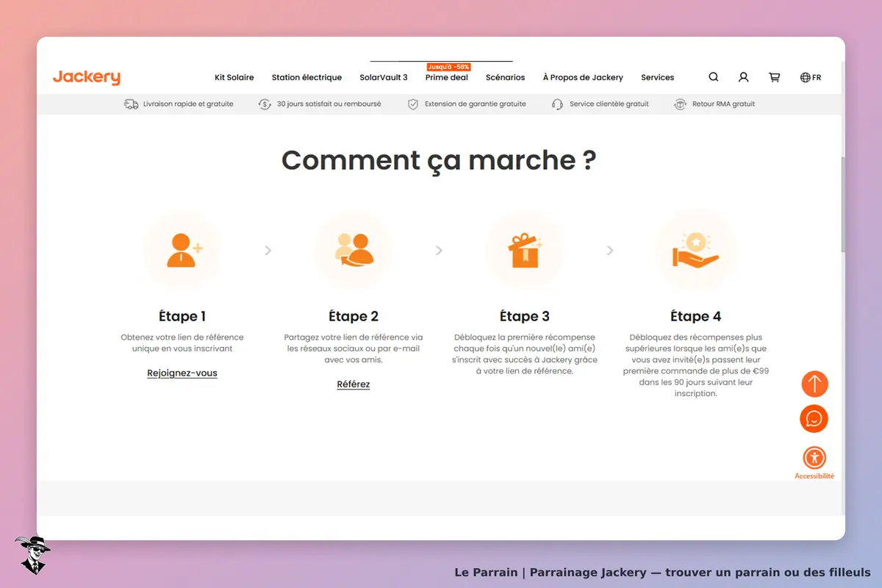Click 'Livraison rapide et gratuite' text
Image resolution: width=882 pixels, height=588 pixels.
click(x=188, y=104)
